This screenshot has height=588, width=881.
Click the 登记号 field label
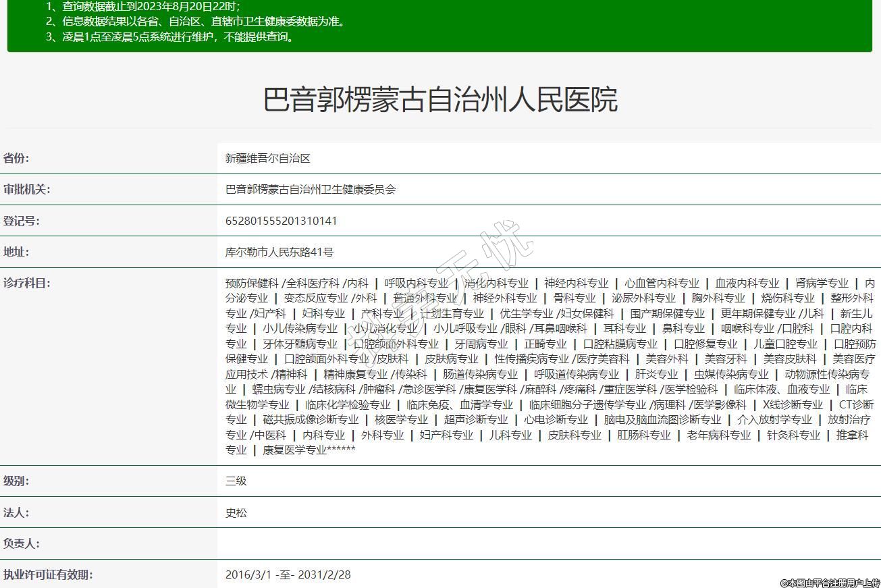click(x=21, y=221)
